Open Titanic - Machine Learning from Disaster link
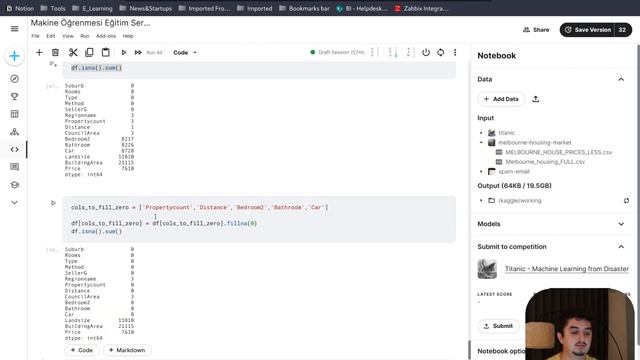The image size is (640, 360). tap(567, 269)
